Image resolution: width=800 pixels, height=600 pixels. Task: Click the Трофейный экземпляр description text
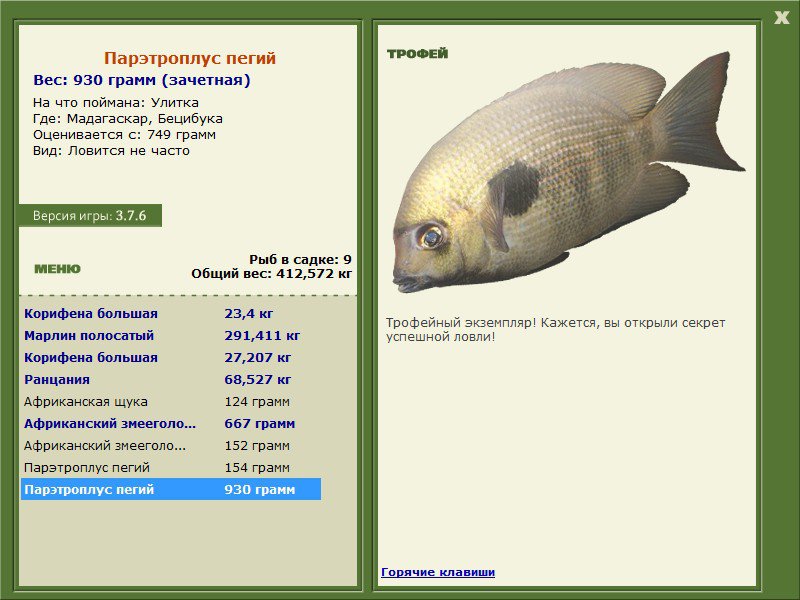pyautogui.click(x=555, y=330)
